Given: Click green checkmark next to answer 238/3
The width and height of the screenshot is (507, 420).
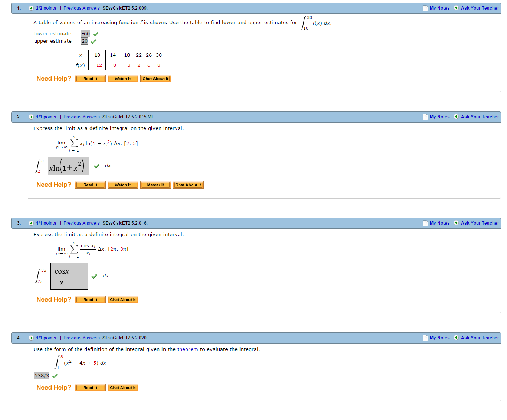Looking at the screenshot, I should (x=55, y=376).
